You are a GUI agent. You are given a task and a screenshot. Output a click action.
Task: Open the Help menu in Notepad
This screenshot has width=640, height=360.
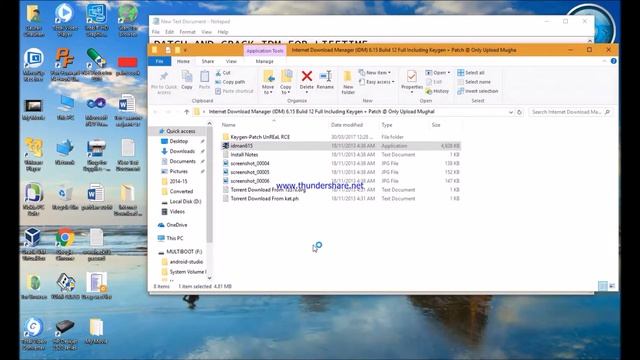click(x=223, y=32)
